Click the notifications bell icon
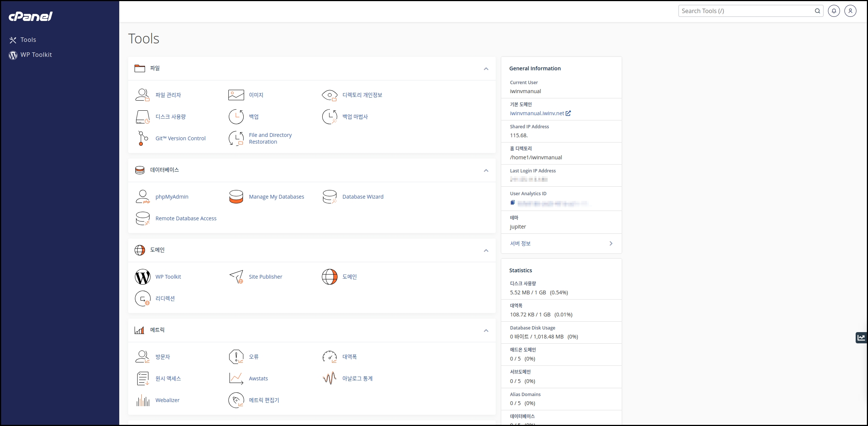This screenshot has height=426, width=868. pyautogui.click(x=834, y=11)
